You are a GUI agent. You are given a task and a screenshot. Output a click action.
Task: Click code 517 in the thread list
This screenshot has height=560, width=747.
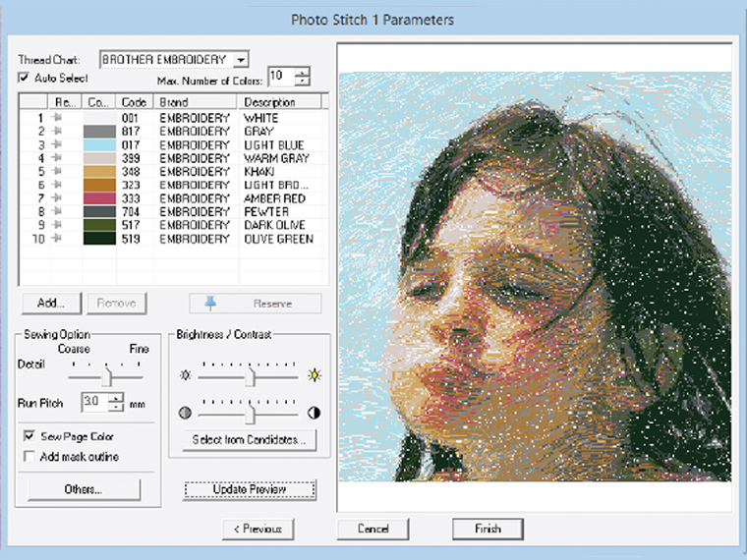[131, 225]
